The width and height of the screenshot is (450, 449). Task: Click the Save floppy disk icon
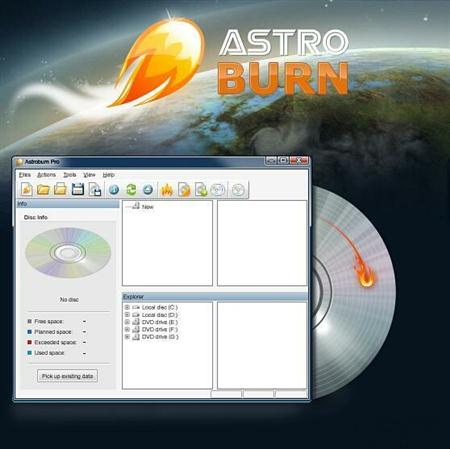click(78, 190)
